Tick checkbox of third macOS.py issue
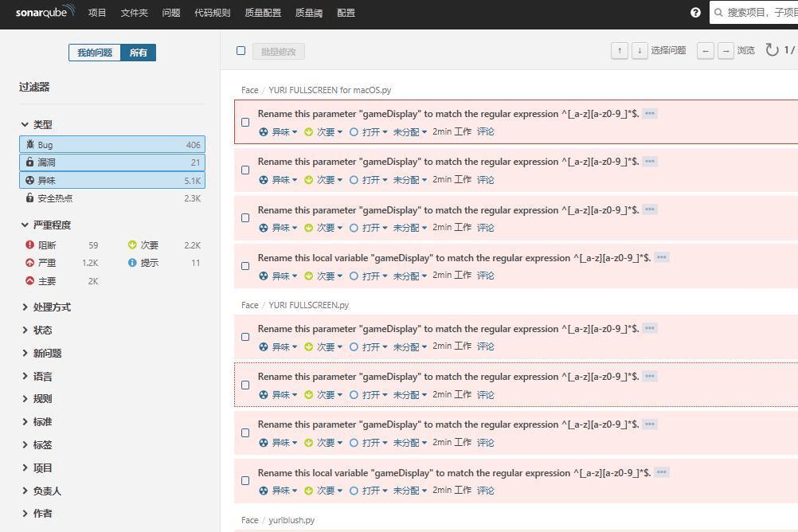Image resolution: width=798 pixels, height=532 pixels. (x=245, y=218)
